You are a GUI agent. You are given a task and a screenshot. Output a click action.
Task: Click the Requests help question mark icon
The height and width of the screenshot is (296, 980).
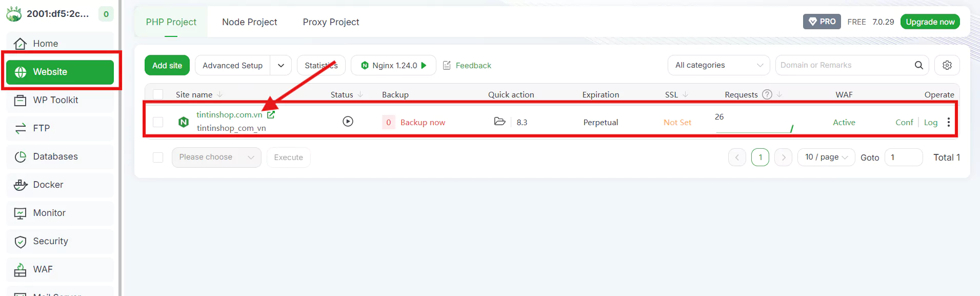[x=767, y=94]
